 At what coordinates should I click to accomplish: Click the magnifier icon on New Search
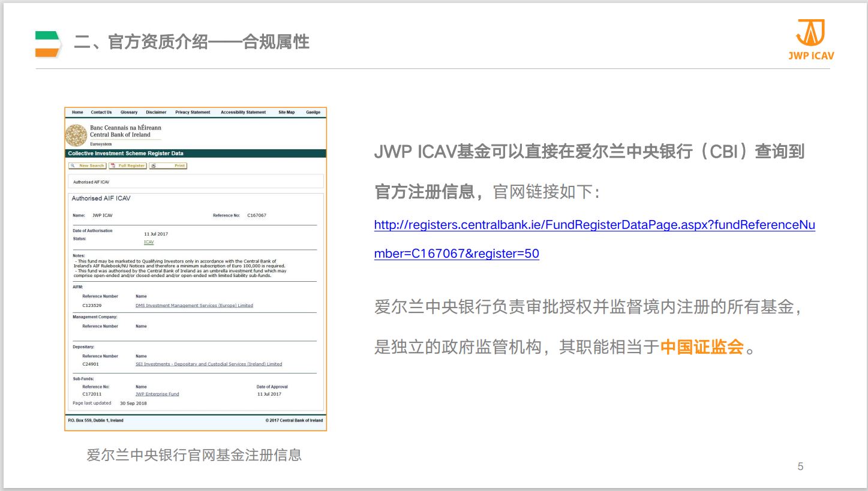tap(72, 165)
